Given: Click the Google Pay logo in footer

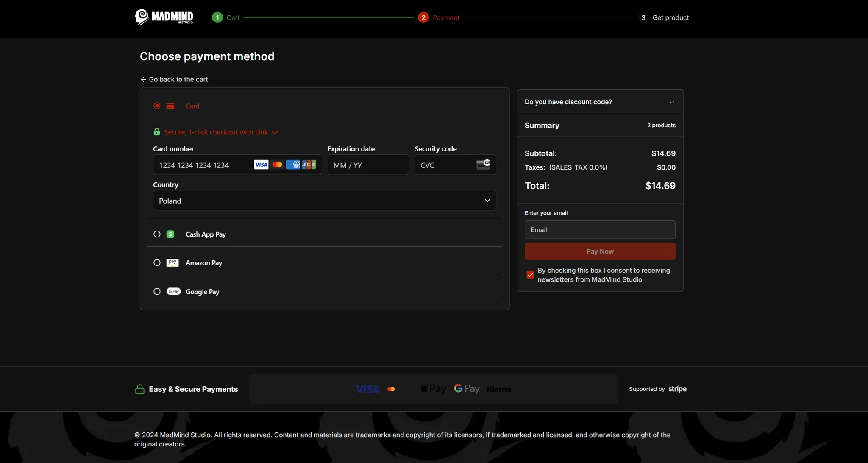Looking at the screenshot, I should pyautogui.click(x=467, y=389).
